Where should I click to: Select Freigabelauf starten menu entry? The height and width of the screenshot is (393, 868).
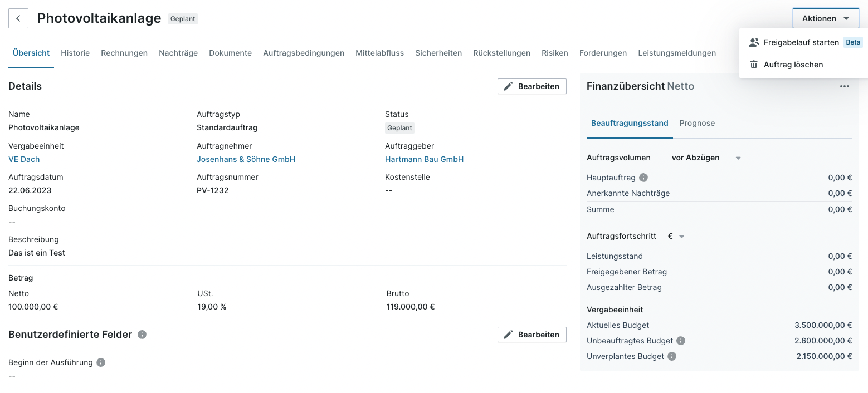(x=801, y=42)
